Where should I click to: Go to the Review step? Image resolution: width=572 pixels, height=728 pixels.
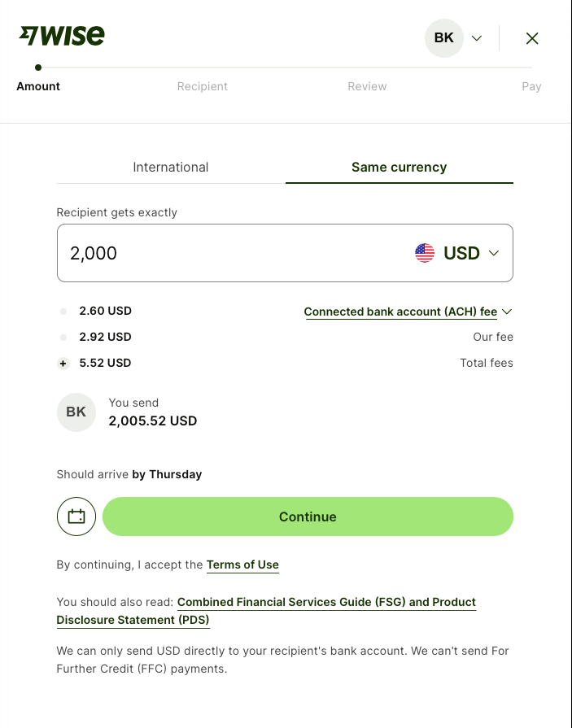pyautogui.click(x=367, y=86)
